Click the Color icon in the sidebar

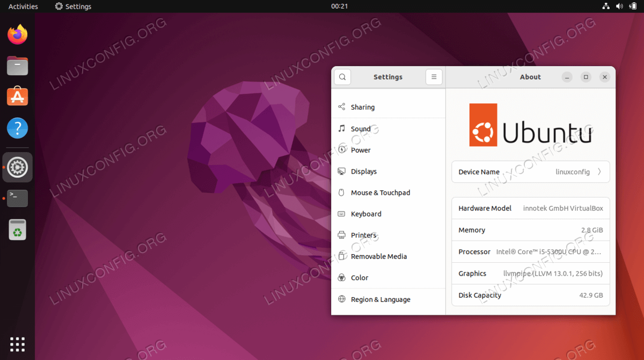click(341, 278)
